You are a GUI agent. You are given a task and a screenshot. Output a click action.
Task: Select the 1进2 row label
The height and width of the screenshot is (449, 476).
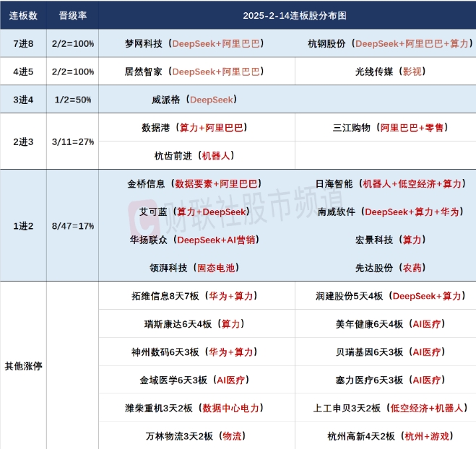(x=23, y=226)
